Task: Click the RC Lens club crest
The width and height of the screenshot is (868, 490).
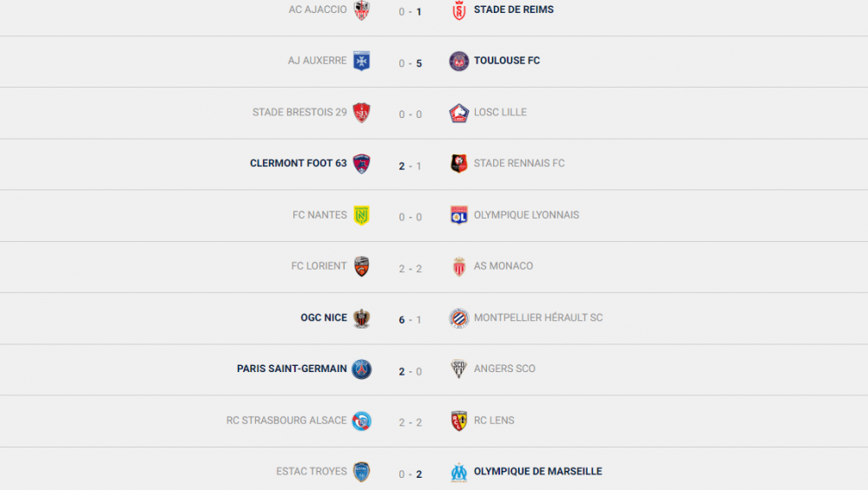Action: (x=459, y=421)
